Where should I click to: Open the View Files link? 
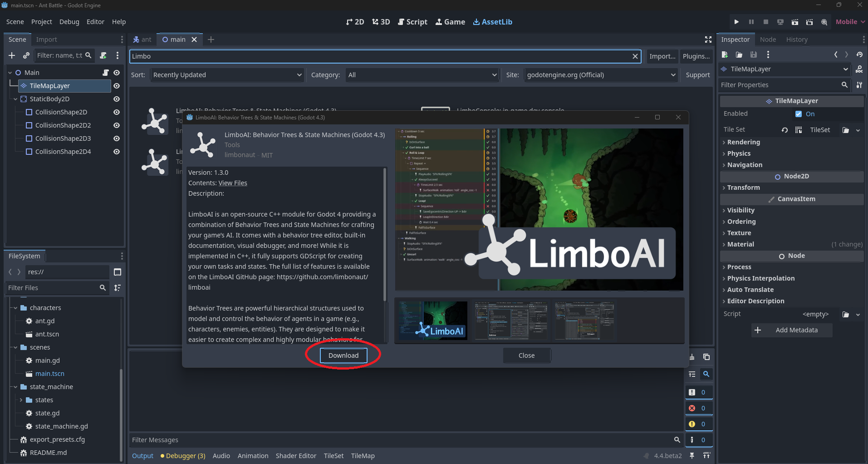[233, 183]
